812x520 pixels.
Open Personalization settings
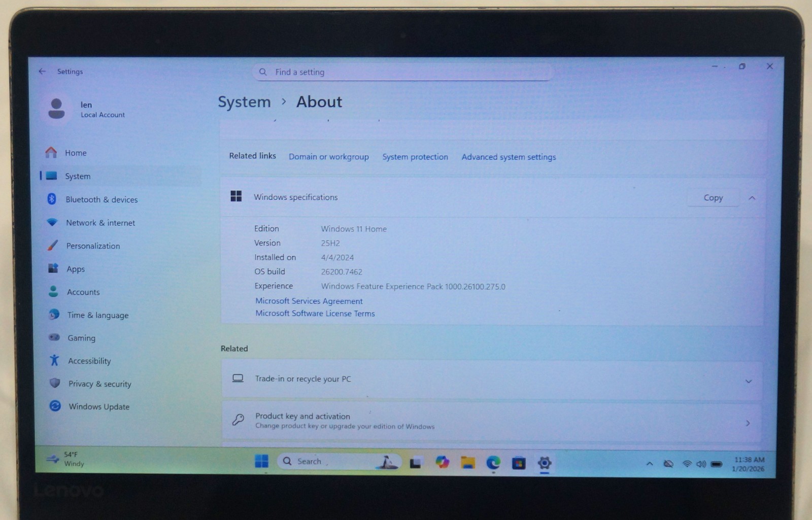tap(93, 246)
